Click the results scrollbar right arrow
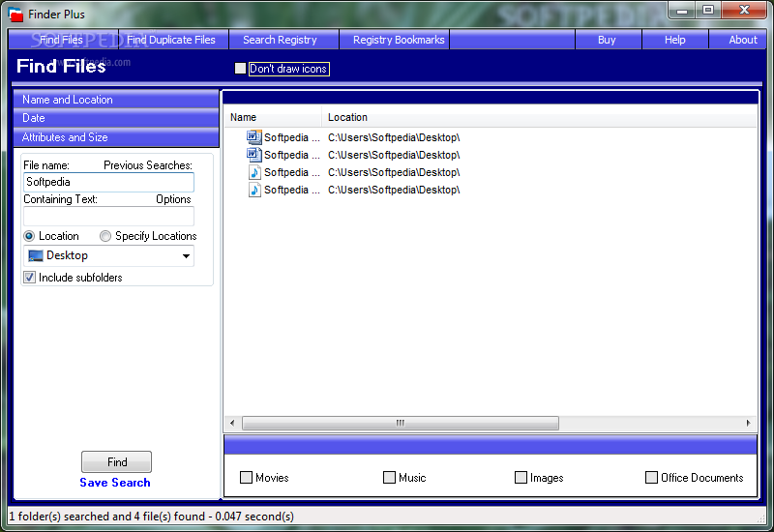This screenshot has height=532, width=774. tap(748, 423)
